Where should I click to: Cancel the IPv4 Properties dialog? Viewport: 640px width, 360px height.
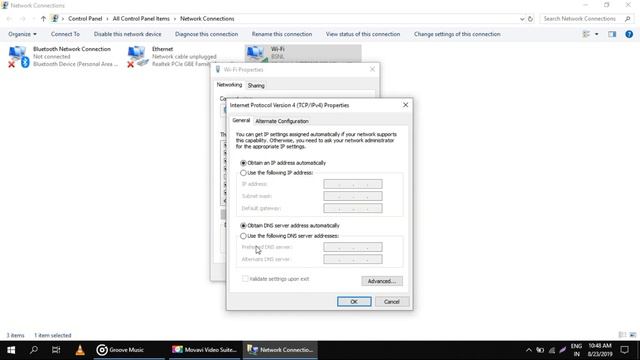391,302
